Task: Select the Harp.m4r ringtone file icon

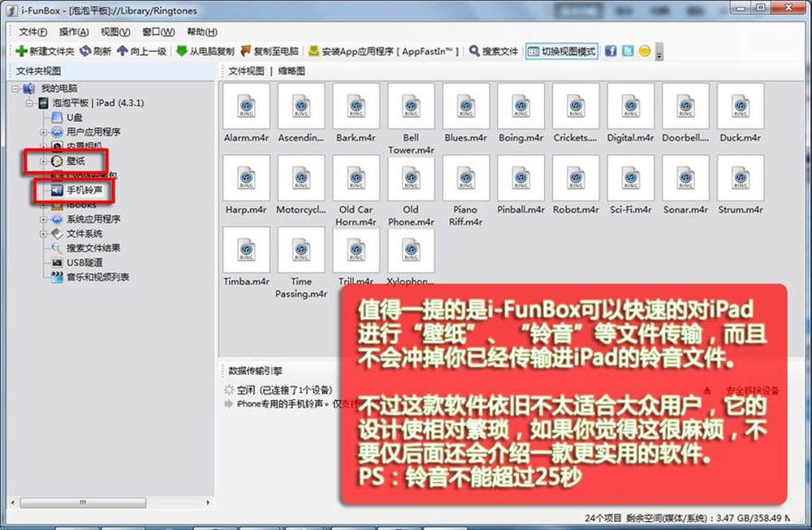Action: pyautogui.click(x=247, y=178)
